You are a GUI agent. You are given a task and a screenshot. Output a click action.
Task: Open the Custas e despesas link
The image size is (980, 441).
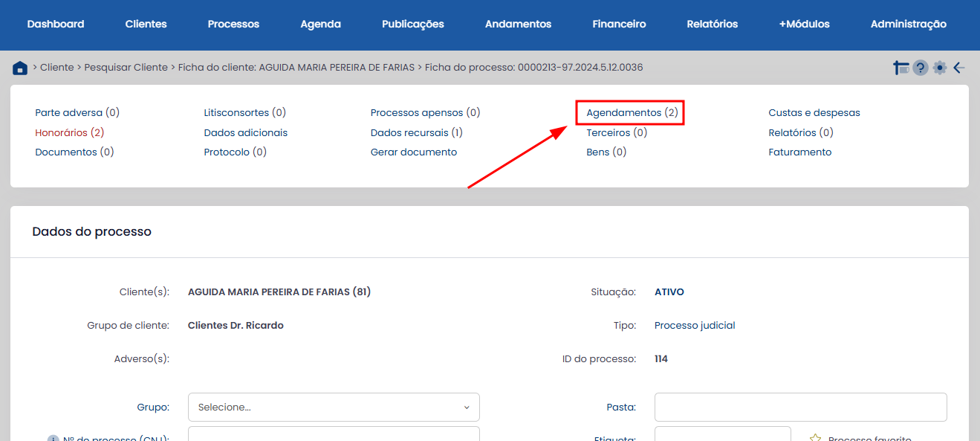click(814, 113)
